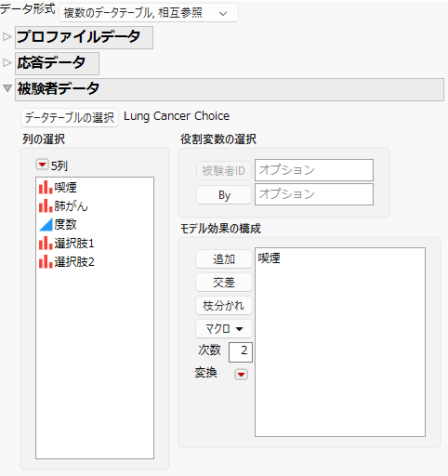Click the continuous triangle icon beside 度数
Screen dimensions: 448x476
(x=46, y=225)
